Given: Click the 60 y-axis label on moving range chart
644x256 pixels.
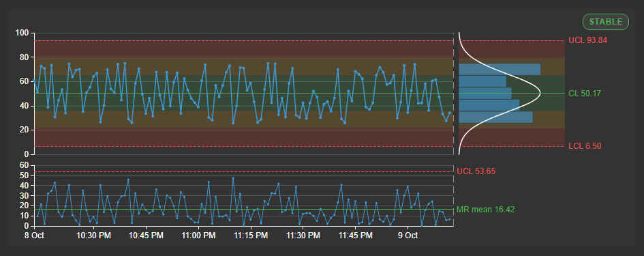Looking at the screenshot, I should 25,165.
